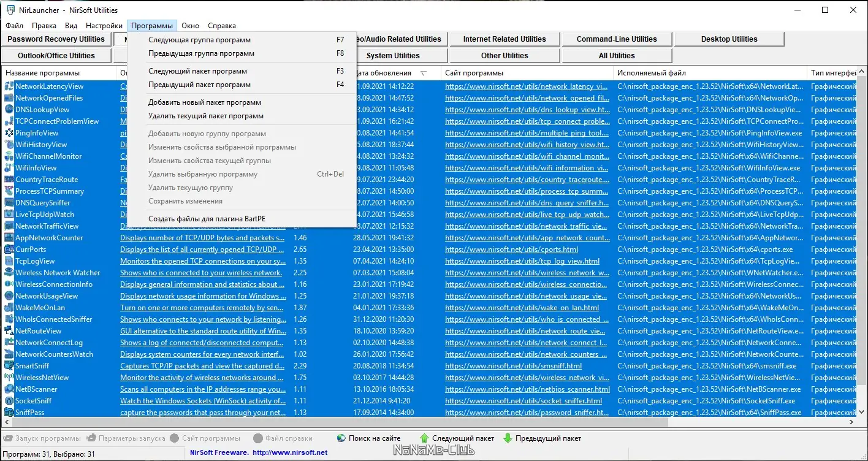The height and width of the screenshot is (461, 868).
Task: Click the WhoIsConnectedSniffer row icon
Action: coord(9,319)
